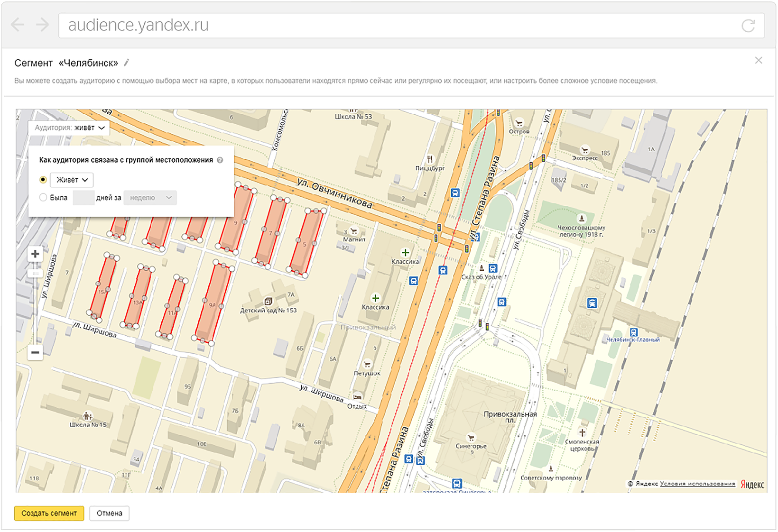Click the "Создать сегмент" button
Viewport: 778px width, 532px height.
(49, 513)
